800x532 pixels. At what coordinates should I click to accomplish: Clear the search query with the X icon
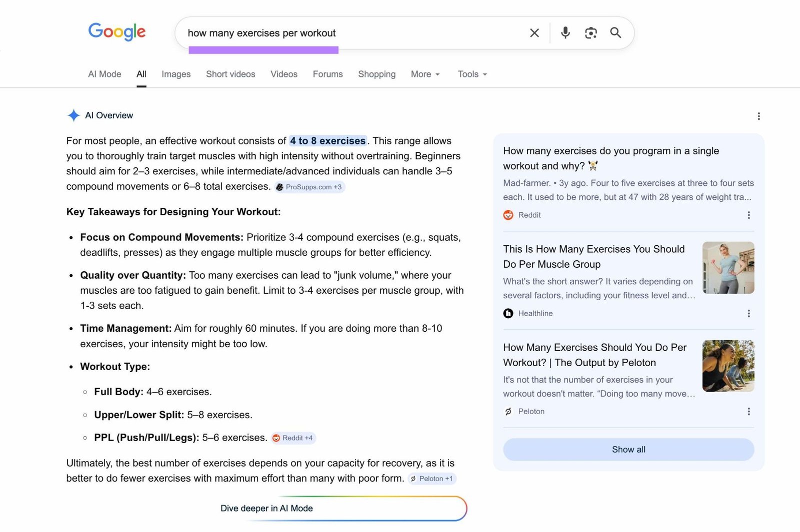pos(534,33)
